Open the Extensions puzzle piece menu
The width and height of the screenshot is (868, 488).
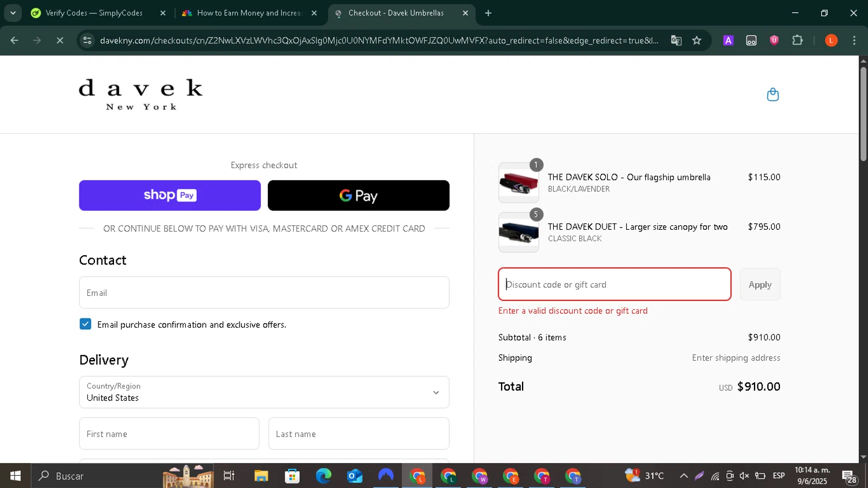coord(797,41)
